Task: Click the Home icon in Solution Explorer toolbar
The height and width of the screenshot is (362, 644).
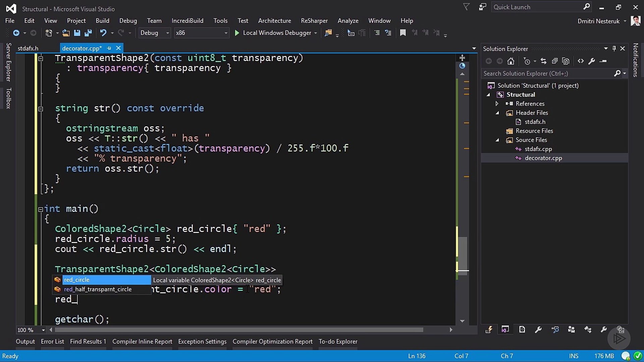Action: pyautogui.click(x=511, y=61)
